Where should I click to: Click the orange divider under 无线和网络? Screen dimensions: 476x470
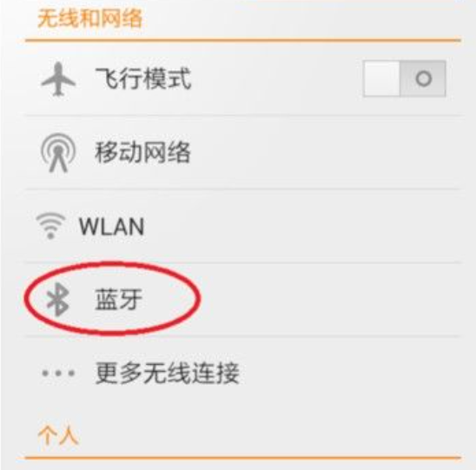click(x=243, y=40)
